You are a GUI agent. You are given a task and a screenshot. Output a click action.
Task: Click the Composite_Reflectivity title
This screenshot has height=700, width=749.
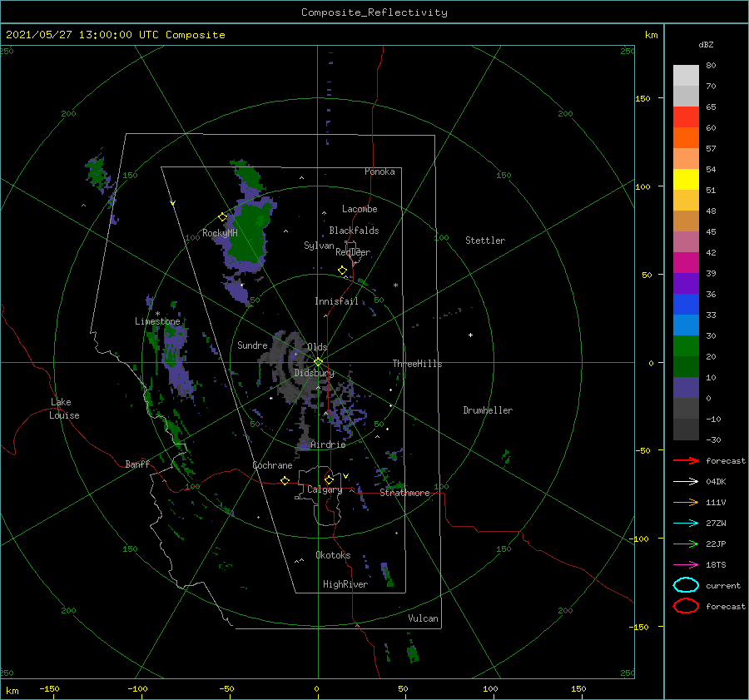(374, 12)
